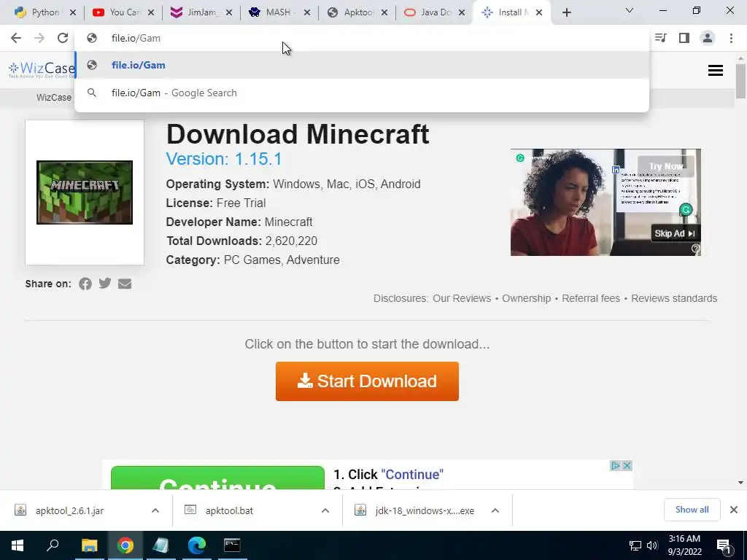The image size is (747, 560).
Task: Click the Start Download button
Action: [x=367, y=381]
